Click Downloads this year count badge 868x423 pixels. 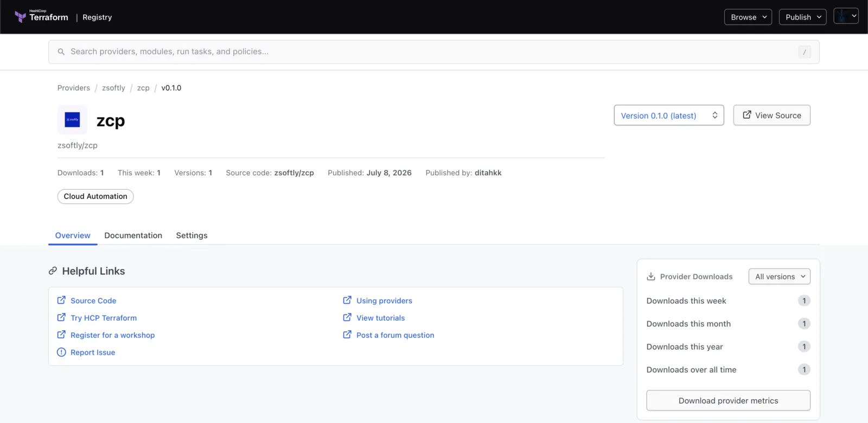point(804,347)
